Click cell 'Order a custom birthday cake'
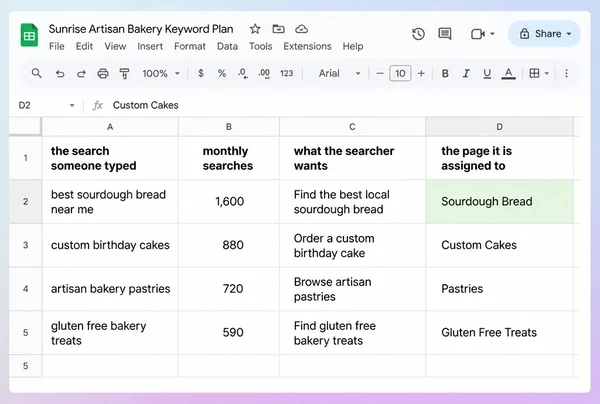 point(352,245)
